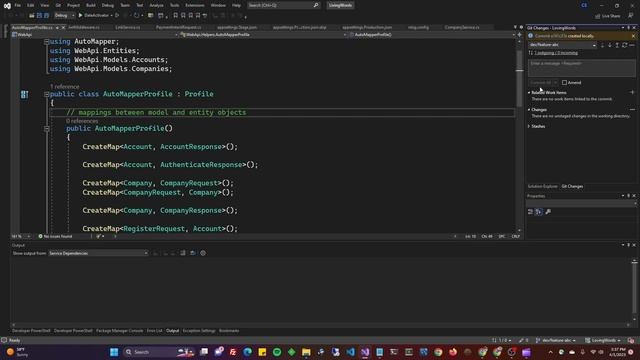Click the Search (Ctrl+Q) box
The height and width of the screenshot is (360, 640).
[283, 5]
